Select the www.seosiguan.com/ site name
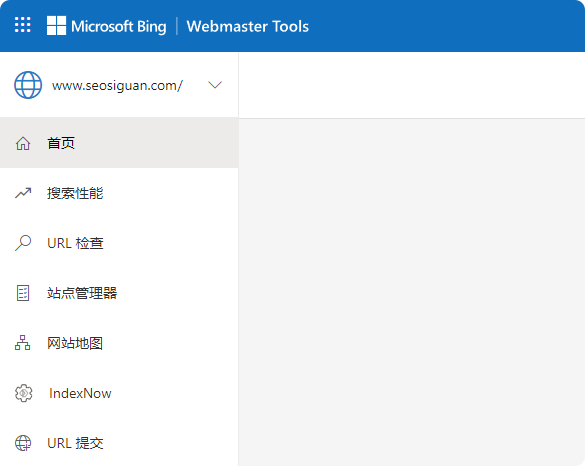The height and width of the screenshot is (466, 585). pos(117,85)
